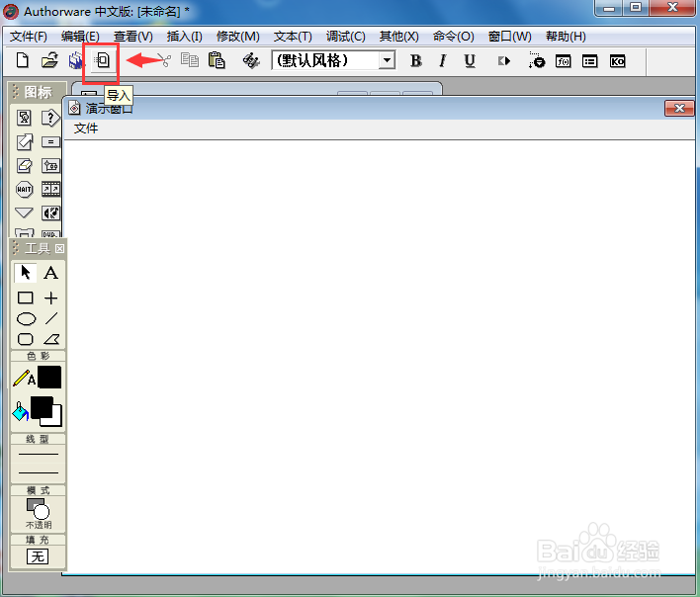Open the 其他(X) menu
The width and height of the screenshot is (700, 597).
point(399,37)
